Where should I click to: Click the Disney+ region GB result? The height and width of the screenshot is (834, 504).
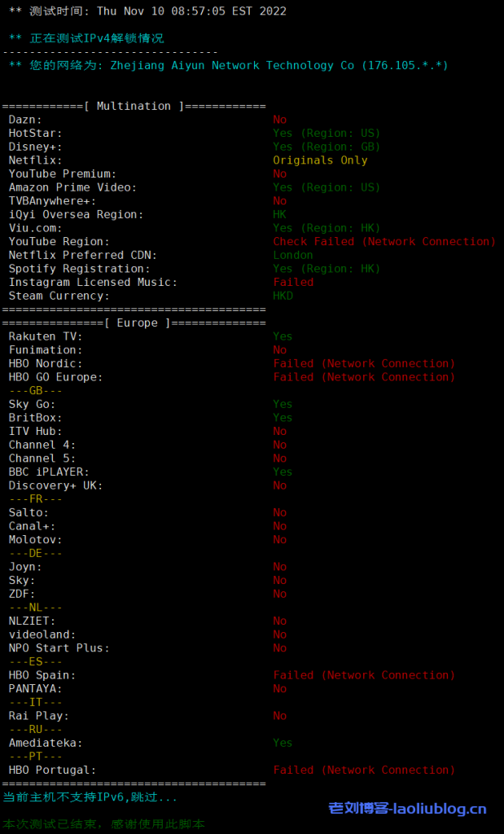pos(327,147)
